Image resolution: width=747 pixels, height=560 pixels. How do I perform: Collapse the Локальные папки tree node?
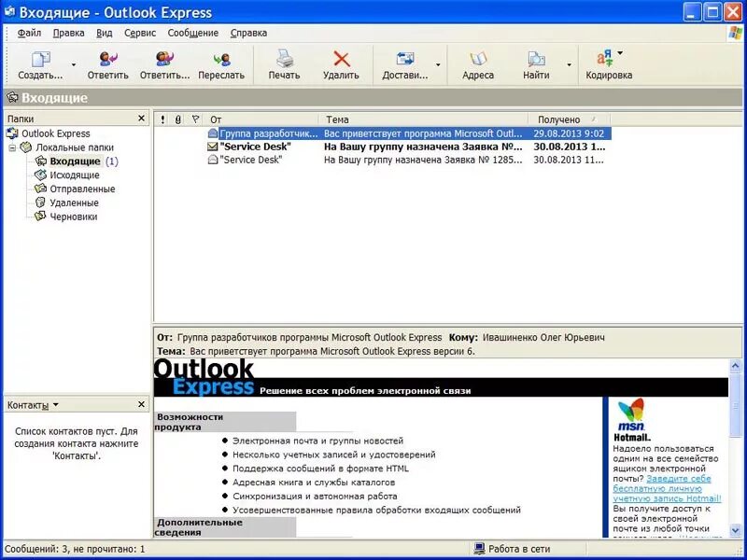(12, 147)
